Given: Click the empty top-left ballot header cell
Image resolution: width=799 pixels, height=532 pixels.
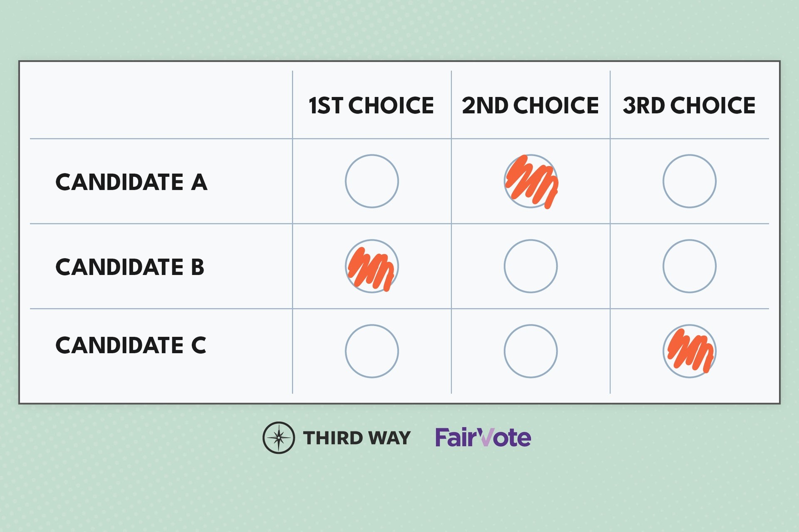Looking at the screenshot, I should click(161, 104).
